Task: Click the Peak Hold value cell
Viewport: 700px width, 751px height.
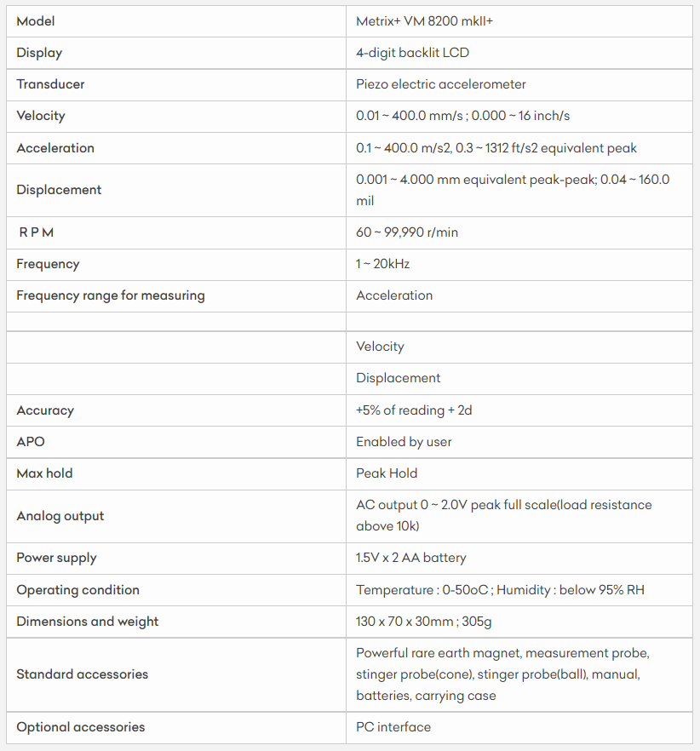Action: [387, 473]
